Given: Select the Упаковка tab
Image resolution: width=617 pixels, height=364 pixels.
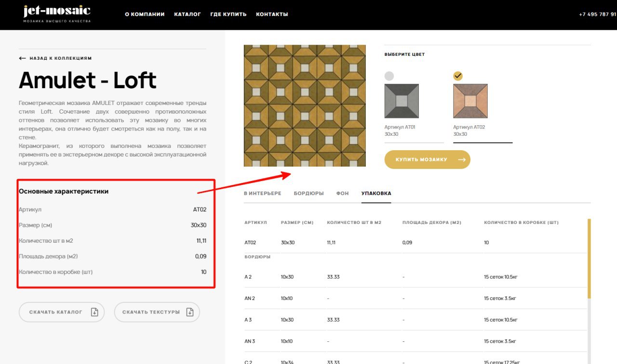Looking at the screenshot, I should pos(376,193).
